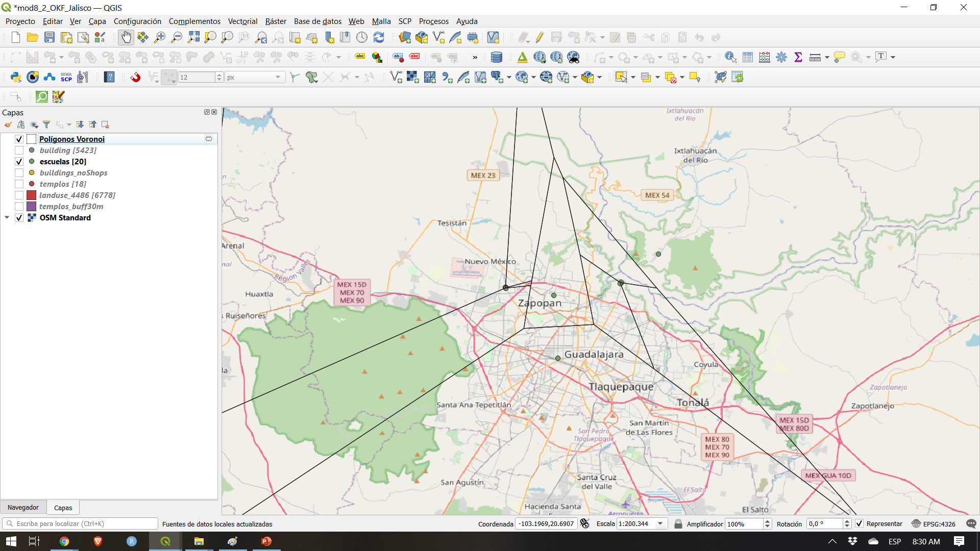Toggle the scale lock padlock
Viewport: 980px width, 551px height.
point(678,524)
